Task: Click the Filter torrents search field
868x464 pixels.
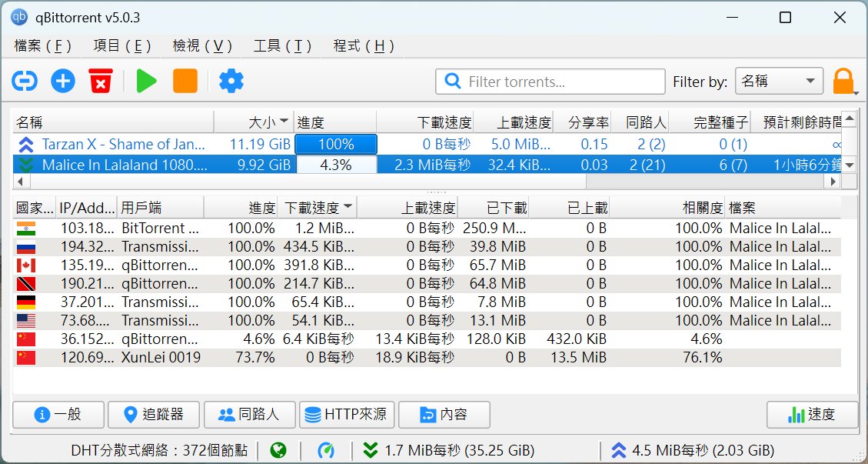Action: pyautogui.click(x=560, y=82)
